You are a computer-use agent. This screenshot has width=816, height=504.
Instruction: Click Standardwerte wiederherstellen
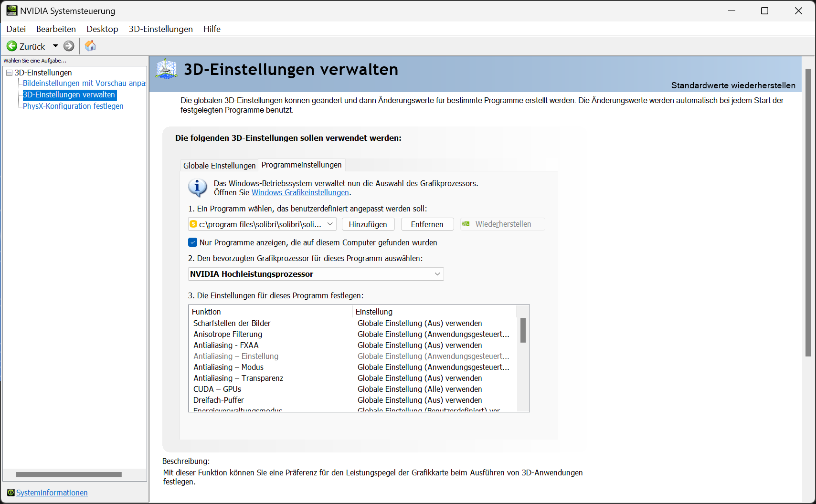click(733, 85)
